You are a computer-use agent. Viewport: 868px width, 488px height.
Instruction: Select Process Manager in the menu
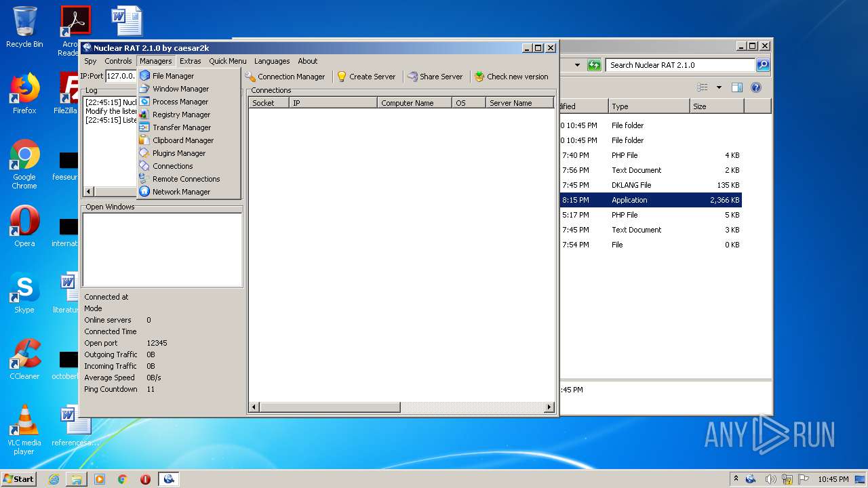click(189, 102)
